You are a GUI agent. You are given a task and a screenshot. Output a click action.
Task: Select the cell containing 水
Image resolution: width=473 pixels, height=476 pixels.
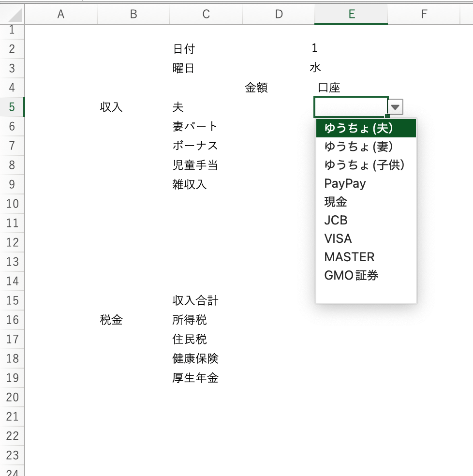(315, 68)
